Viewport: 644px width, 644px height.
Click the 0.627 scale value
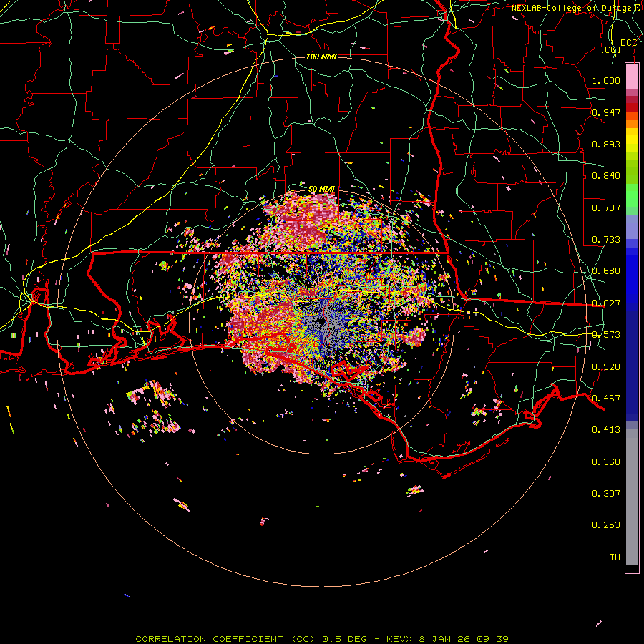click(x=606, y=303)
